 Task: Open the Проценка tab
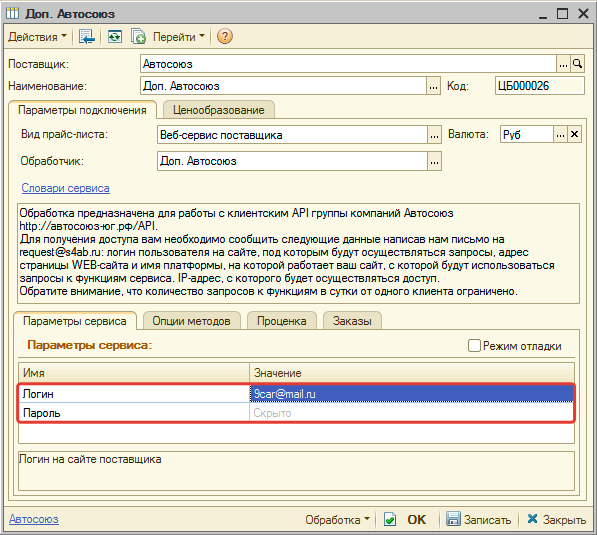[x=282, y=321]
